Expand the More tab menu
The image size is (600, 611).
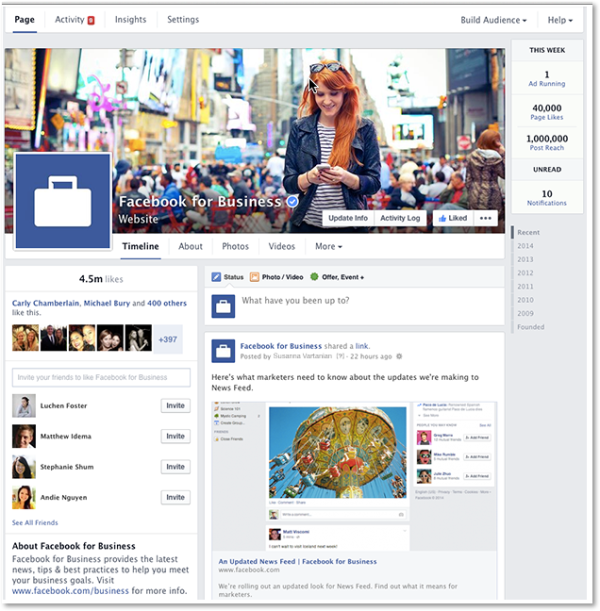point(328,247)
